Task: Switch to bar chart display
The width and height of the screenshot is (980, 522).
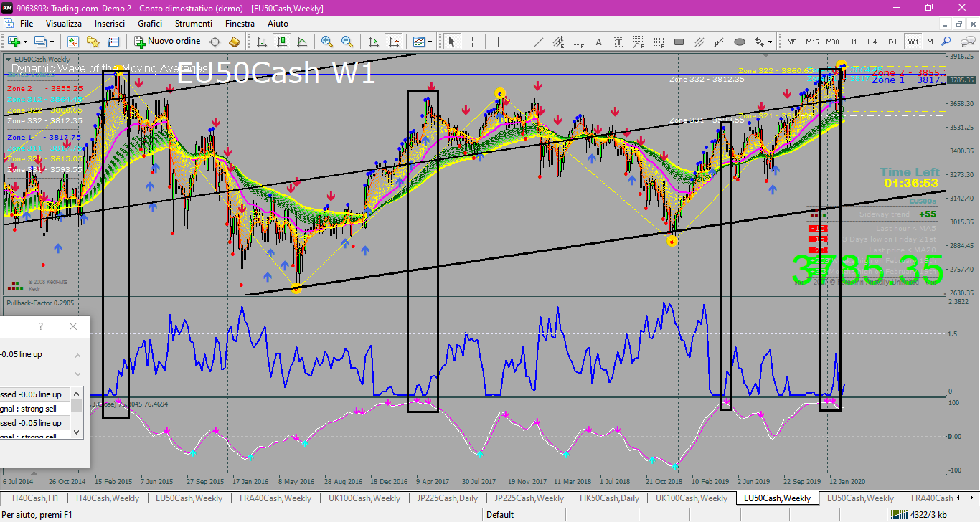Action: [x=262, y=42]
